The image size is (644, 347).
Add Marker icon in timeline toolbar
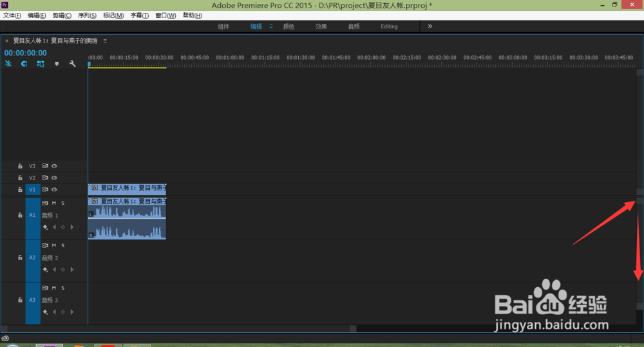point(57,64)
